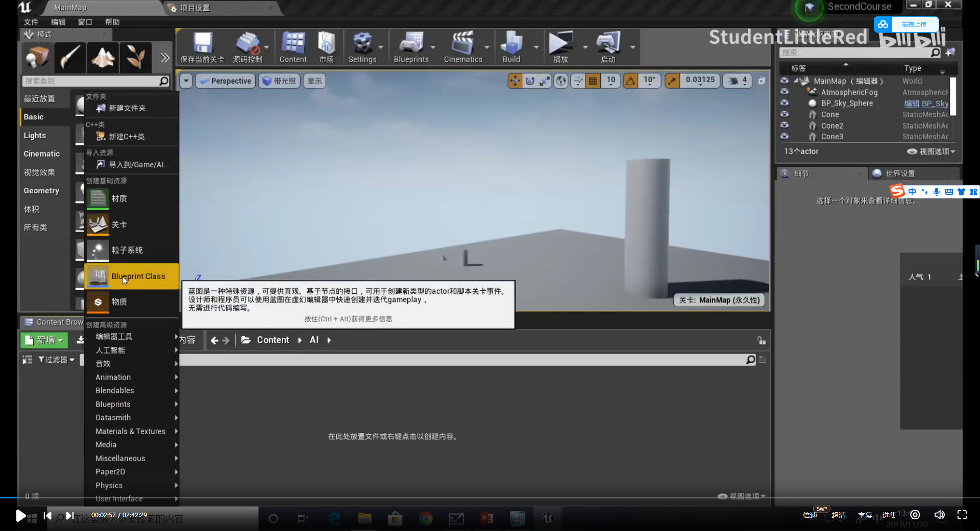Open Unreal Editor taskbar icon
This screenshot has height=531, width=980.
point(548,519)
